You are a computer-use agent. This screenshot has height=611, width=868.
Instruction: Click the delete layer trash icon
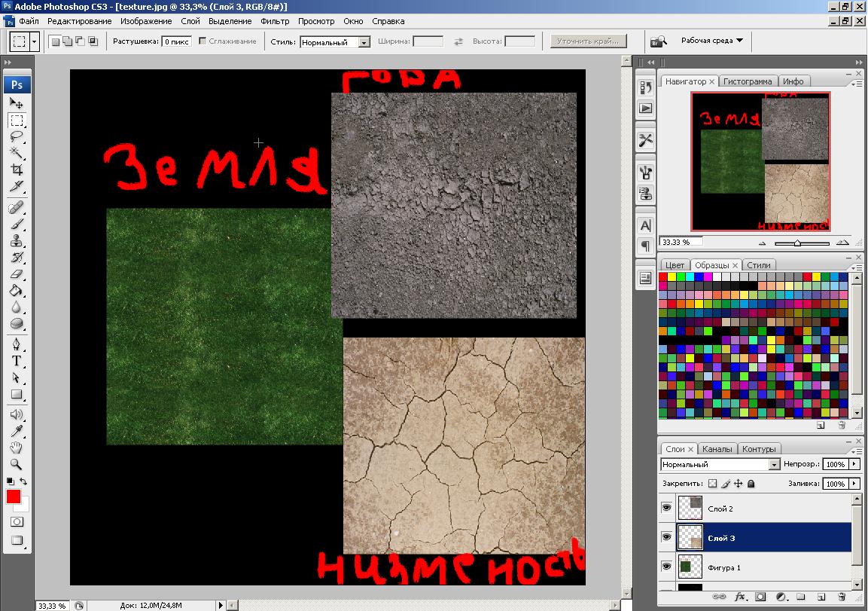(x=842, y=597)
